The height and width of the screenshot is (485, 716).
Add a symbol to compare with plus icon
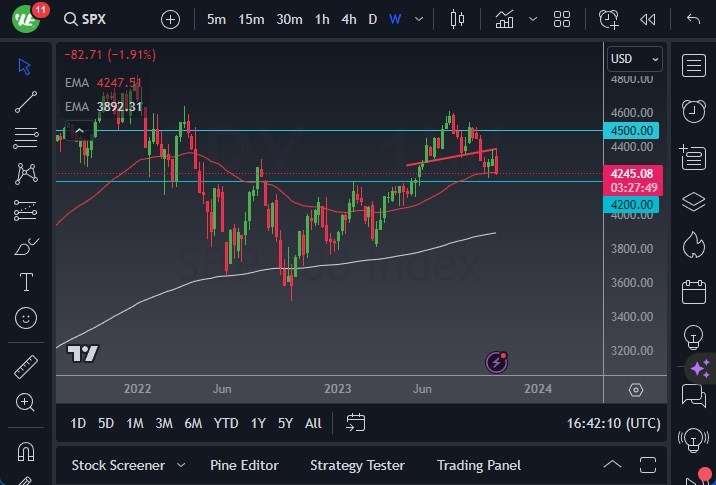pyautogui.click(x=170, y=20)
